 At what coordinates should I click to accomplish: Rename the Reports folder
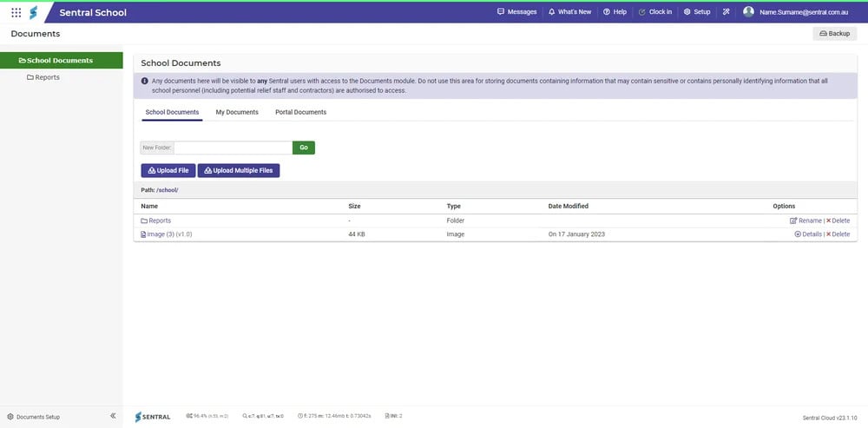(806, 221)
